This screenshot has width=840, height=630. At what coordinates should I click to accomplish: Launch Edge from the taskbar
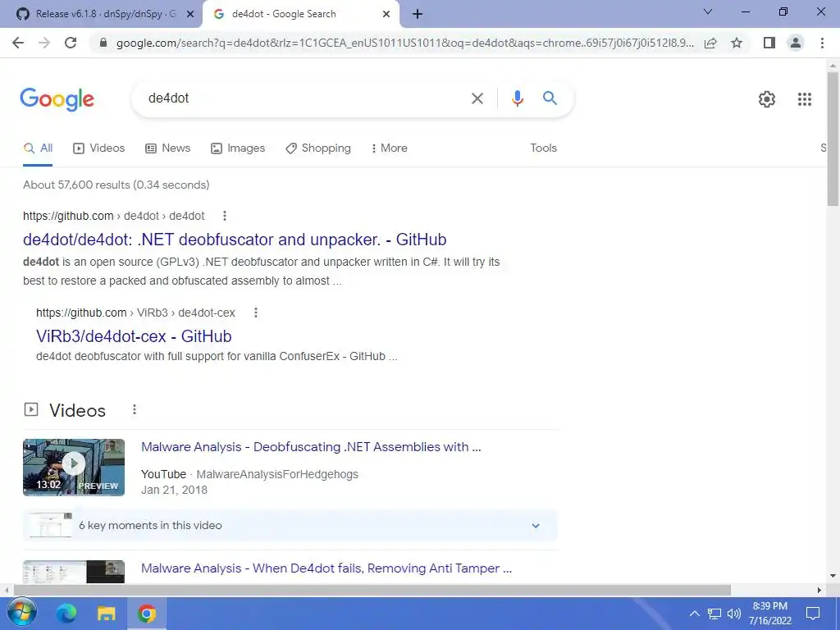[x=66, y=614]
